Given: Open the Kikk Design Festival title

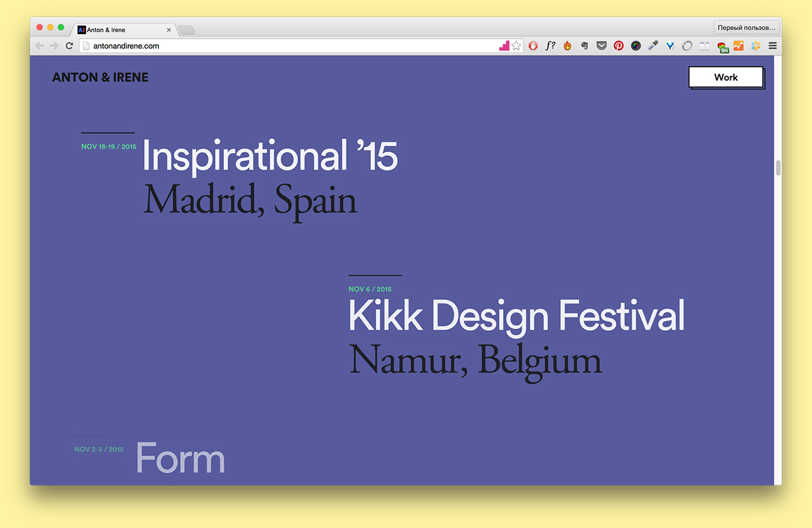Looking at the screenshot, I should point(516,316).
